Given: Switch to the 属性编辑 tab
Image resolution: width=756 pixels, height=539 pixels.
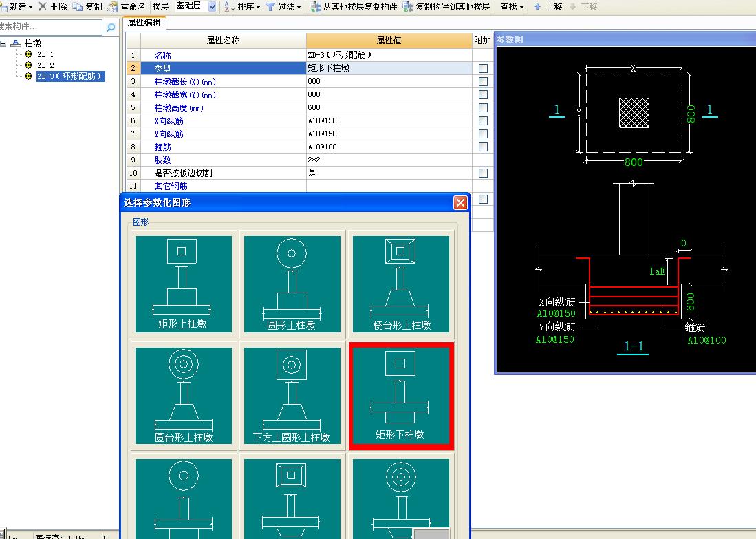Looking at the screenshot, I should (x=144, y=23).
